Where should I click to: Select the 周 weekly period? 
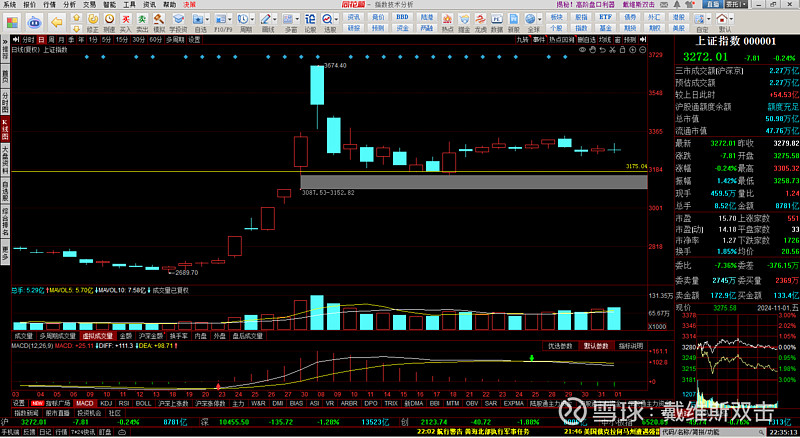pyautogui.click(x=51, y=39)
